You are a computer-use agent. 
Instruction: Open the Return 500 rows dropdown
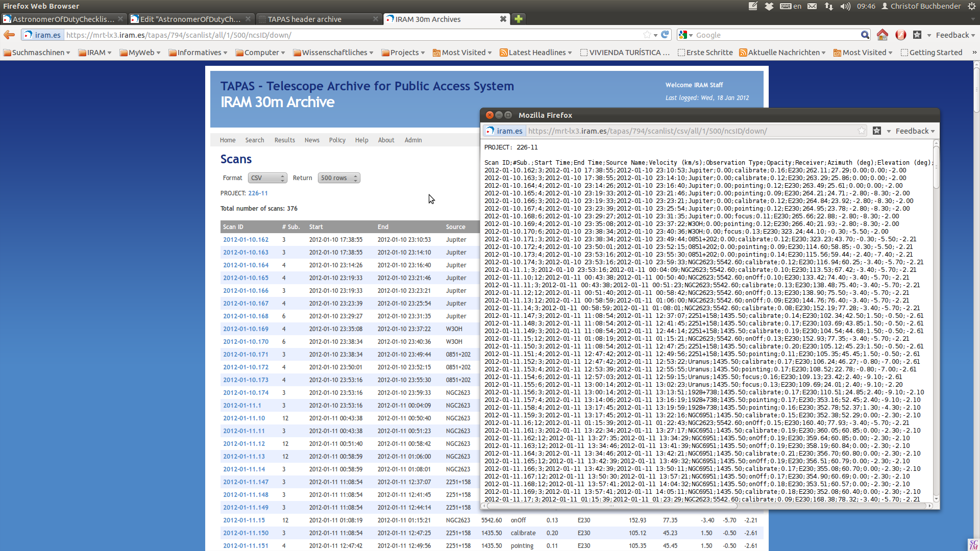pos(339,178)
